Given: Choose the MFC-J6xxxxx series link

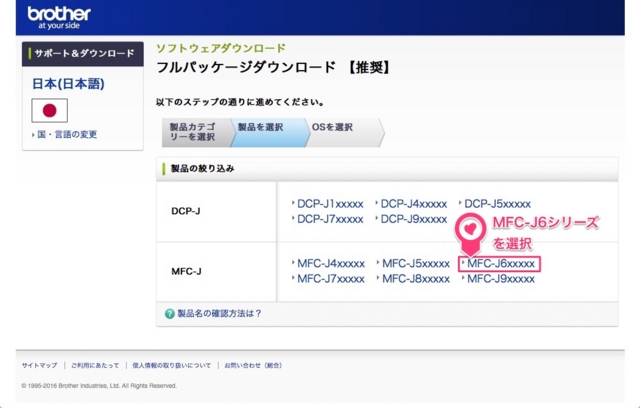Looking at the screenshot, I should tap(500, 264).
